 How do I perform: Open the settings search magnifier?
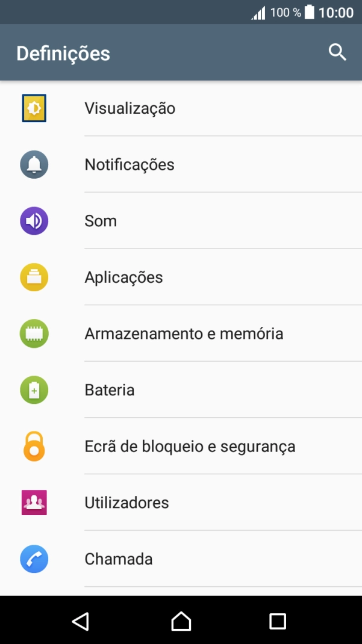point(337,52)
